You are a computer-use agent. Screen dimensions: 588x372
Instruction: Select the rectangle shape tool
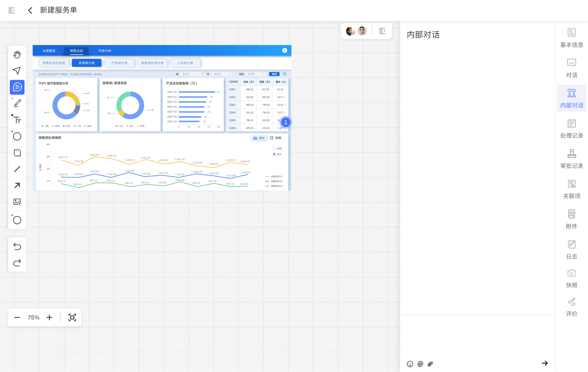(17, 152)
